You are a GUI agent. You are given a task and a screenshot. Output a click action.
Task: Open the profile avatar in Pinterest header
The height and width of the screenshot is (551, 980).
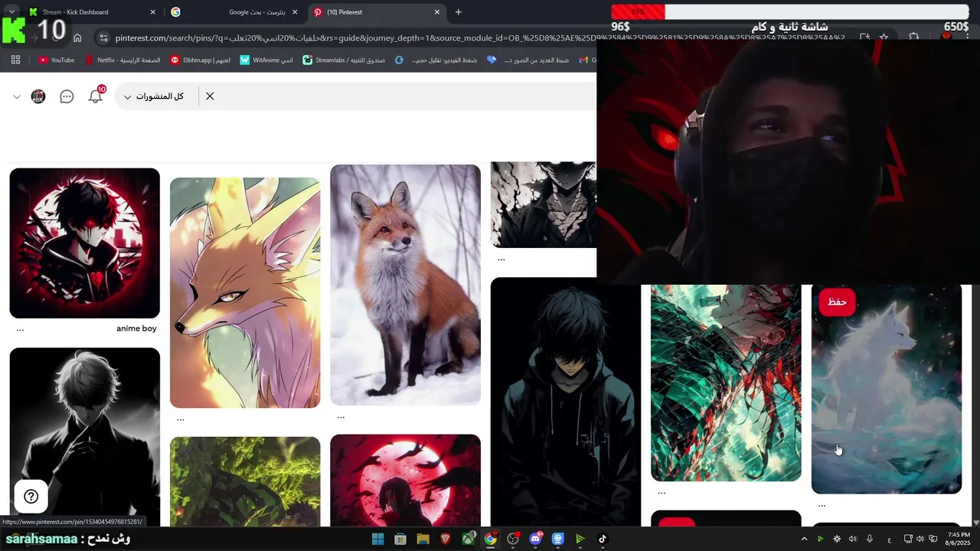38,96
